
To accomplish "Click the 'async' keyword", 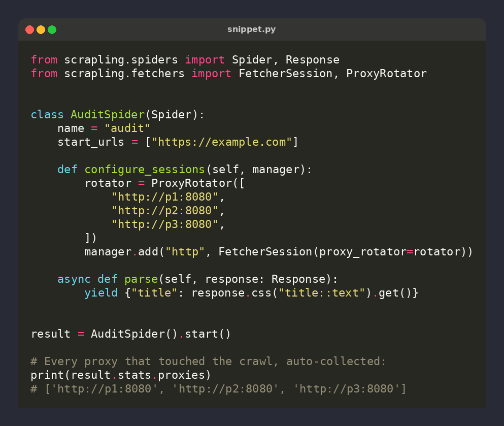I will pyautogui.click(x=74, y=279).
